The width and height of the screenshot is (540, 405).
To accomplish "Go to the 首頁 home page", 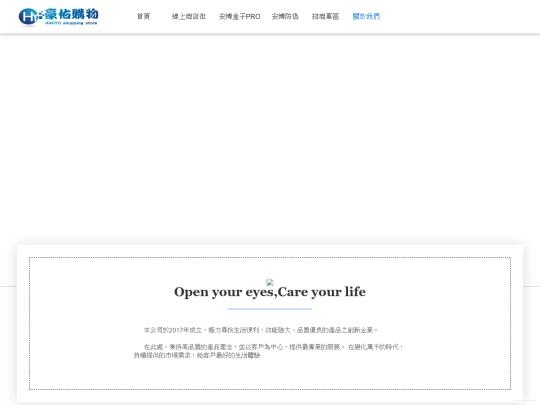I will pos(143,17).
